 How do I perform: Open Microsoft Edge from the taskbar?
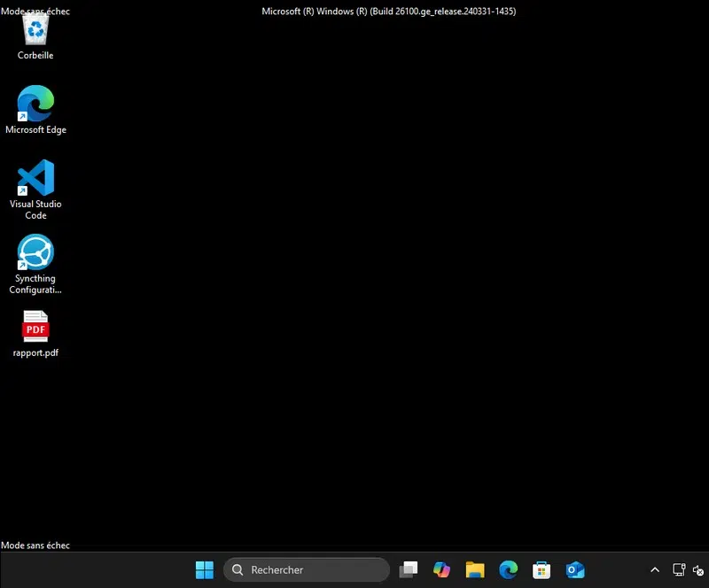(508, 570)
